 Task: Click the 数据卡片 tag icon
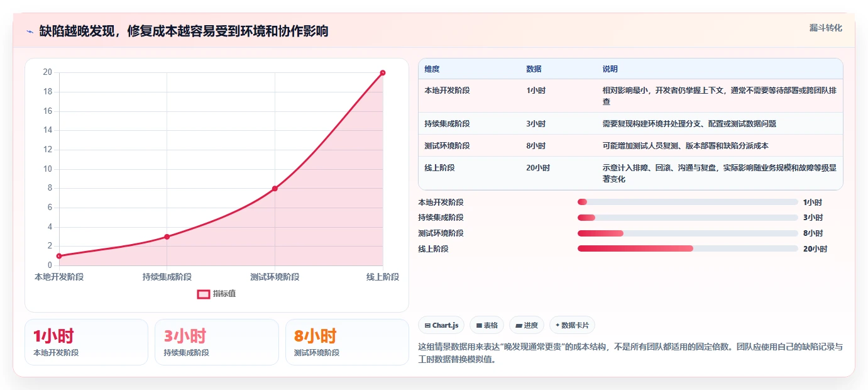tap(558, 326)
